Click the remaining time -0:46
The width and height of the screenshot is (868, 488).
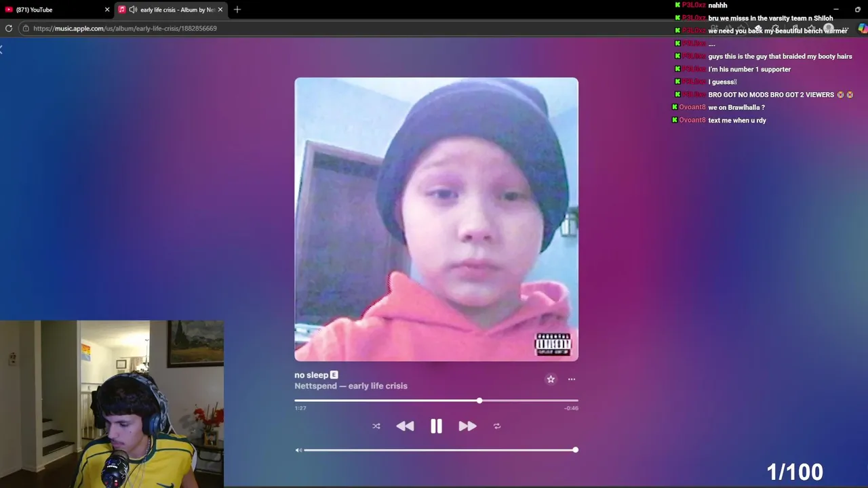(x=571, y=408)
